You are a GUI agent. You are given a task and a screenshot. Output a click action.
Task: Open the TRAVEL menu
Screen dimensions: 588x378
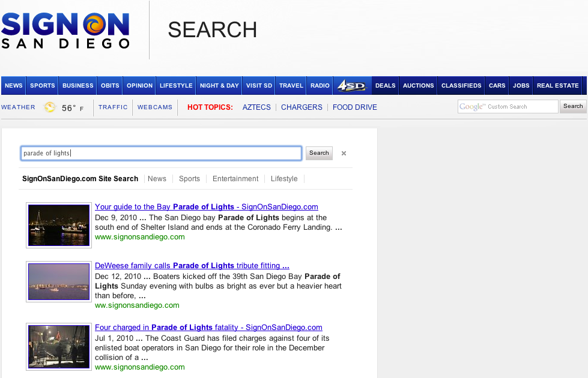coord(291,86)
